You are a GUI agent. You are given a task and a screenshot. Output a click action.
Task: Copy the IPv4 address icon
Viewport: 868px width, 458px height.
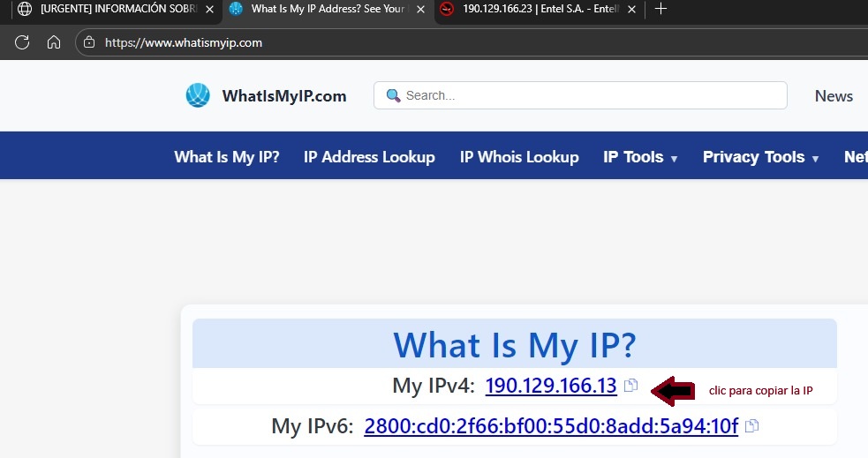(630, 385)
